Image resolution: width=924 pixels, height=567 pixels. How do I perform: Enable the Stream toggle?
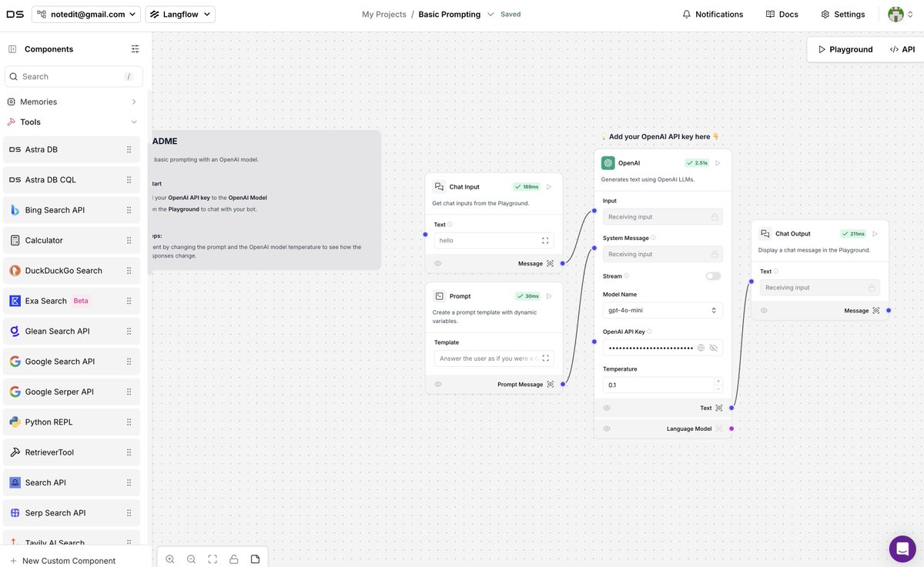(713, 276)
